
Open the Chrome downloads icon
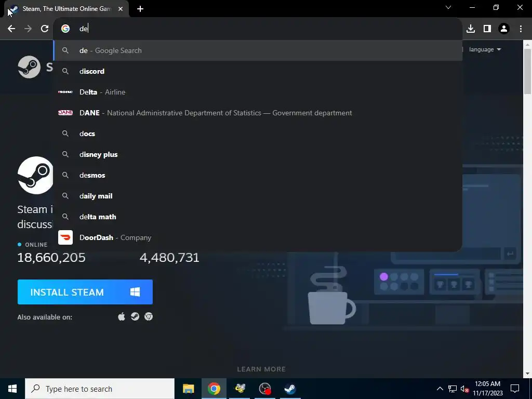tap(471, 29)
